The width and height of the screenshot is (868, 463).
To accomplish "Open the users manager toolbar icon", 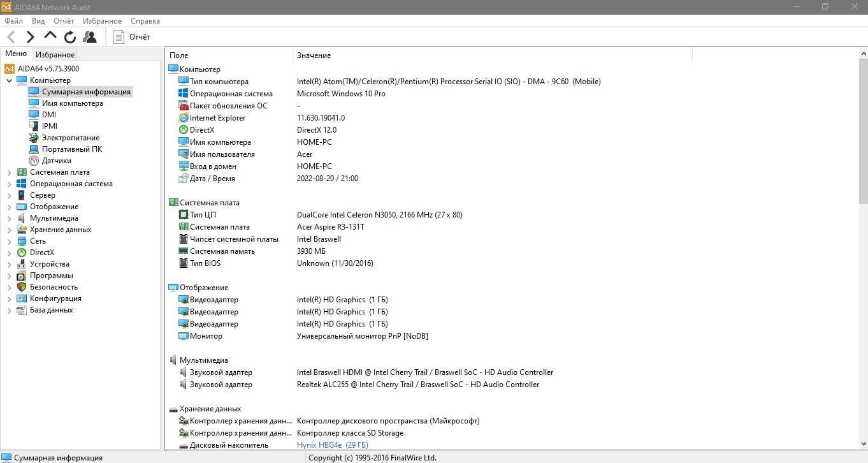I will [90, 37].
